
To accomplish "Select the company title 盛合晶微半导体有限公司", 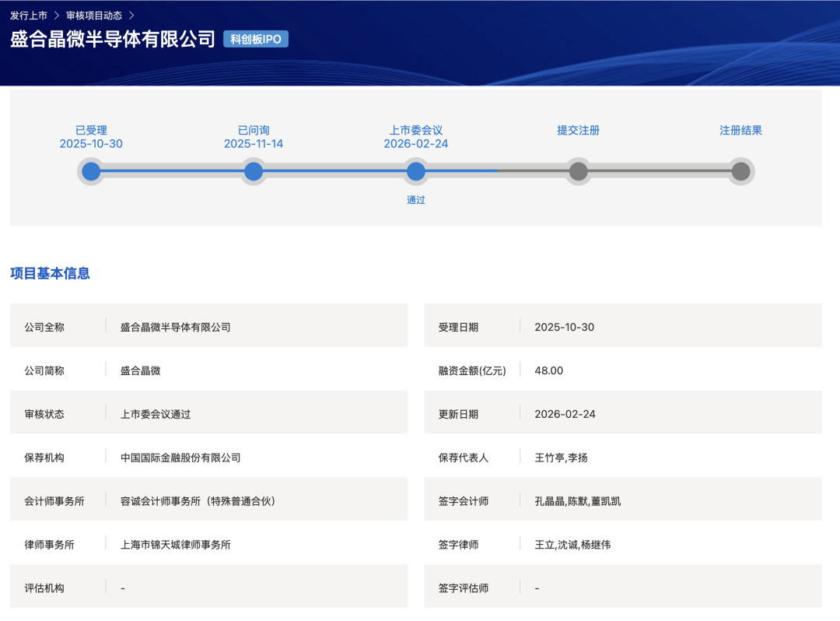I will pyautogui.click(x=111, y=38).
